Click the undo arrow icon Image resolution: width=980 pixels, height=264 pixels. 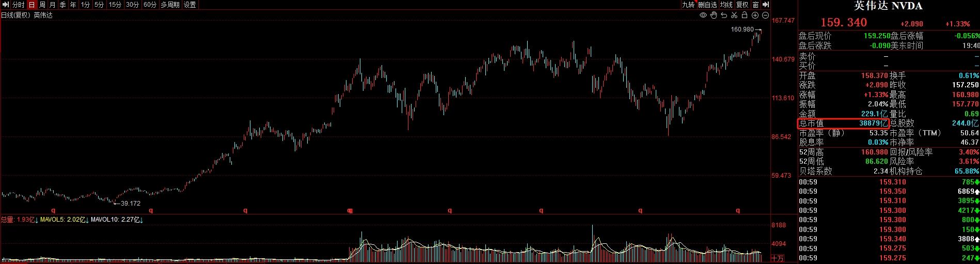[x=724, y=15]
